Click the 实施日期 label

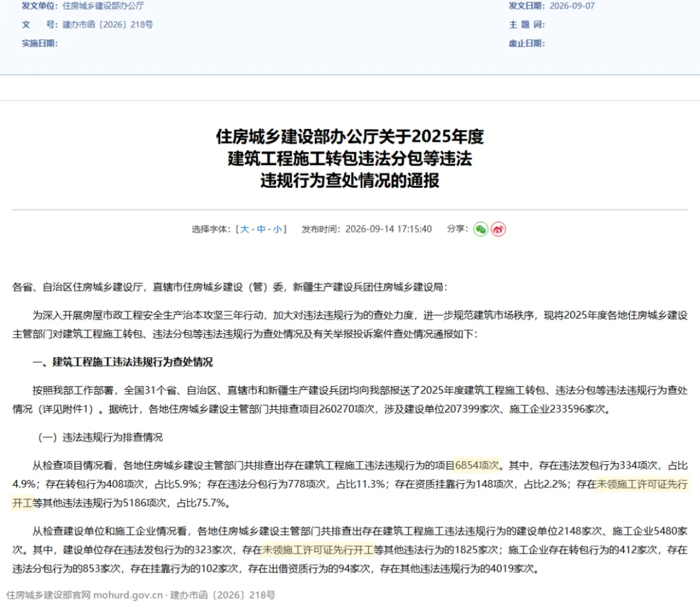pyautogui.click(x=40, y=43)
